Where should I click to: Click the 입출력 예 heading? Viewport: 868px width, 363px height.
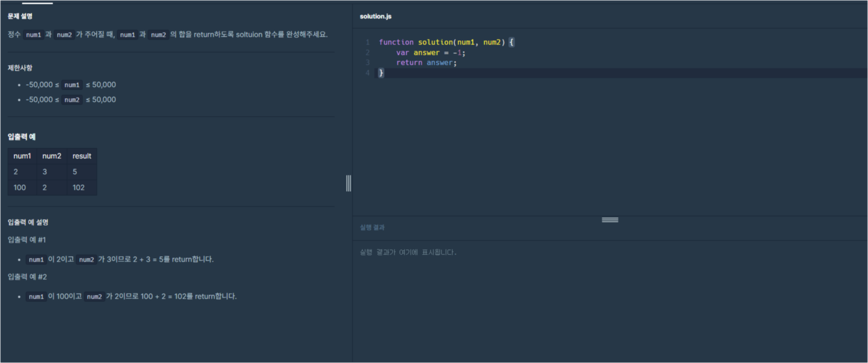[x=21, y=137]
